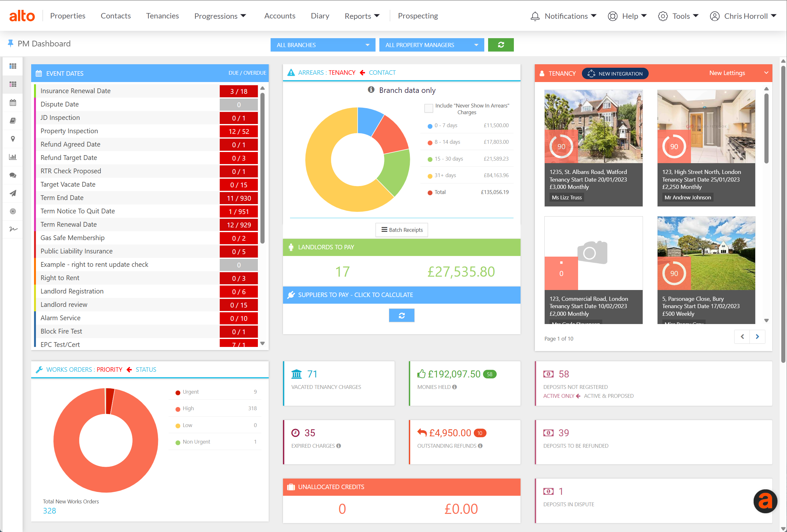Open the bar chart icon in the sidebar
The height and width of the screenshot is (532, 787).
pyautogui.click(x=13, y=157)
